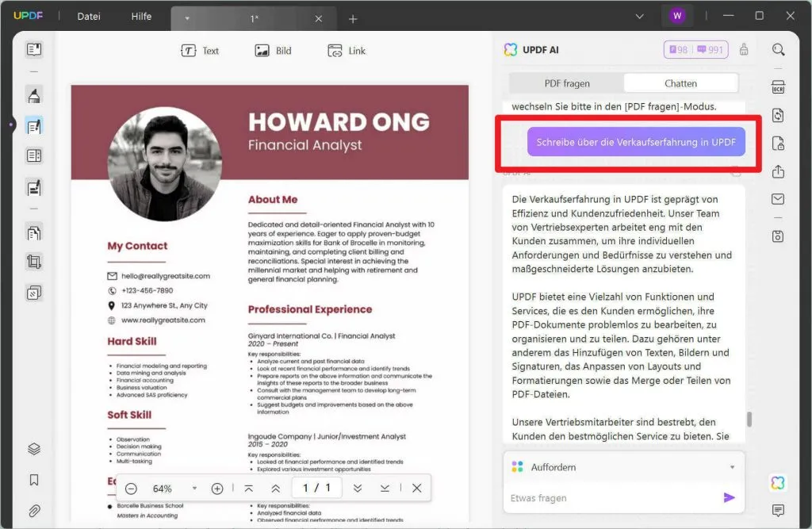Switch to PDF fragen tab
The height and width of the screenshot is (529, 812).
567,83
